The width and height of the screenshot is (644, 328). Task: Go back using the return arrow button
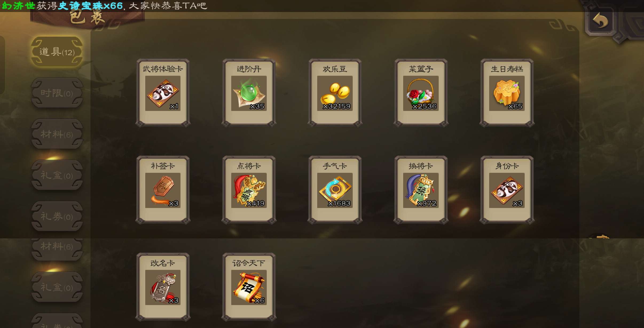click(x=600, y=21)
